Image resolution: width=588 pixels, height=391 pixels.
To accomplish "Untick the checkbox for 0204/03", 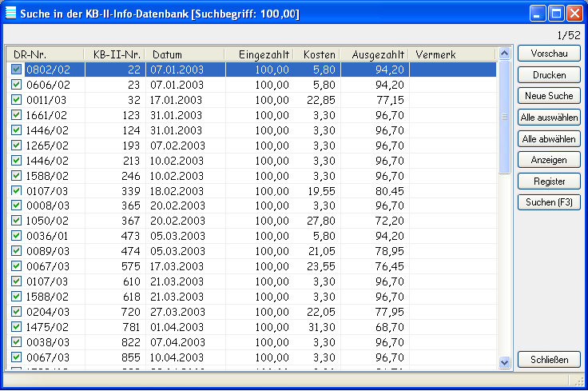I will pos(17,311).
